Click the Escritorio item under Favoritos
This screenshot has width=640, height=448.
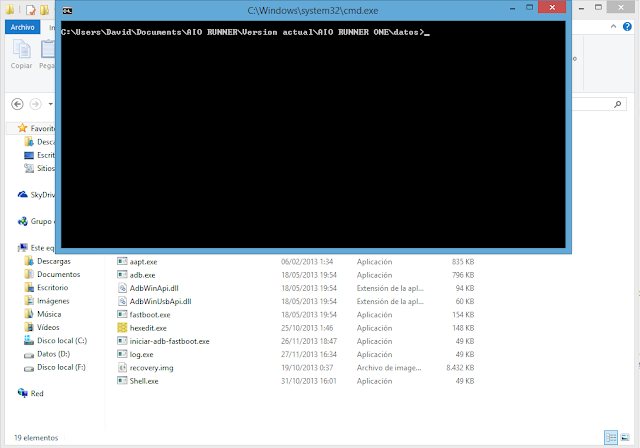point(40,155)
